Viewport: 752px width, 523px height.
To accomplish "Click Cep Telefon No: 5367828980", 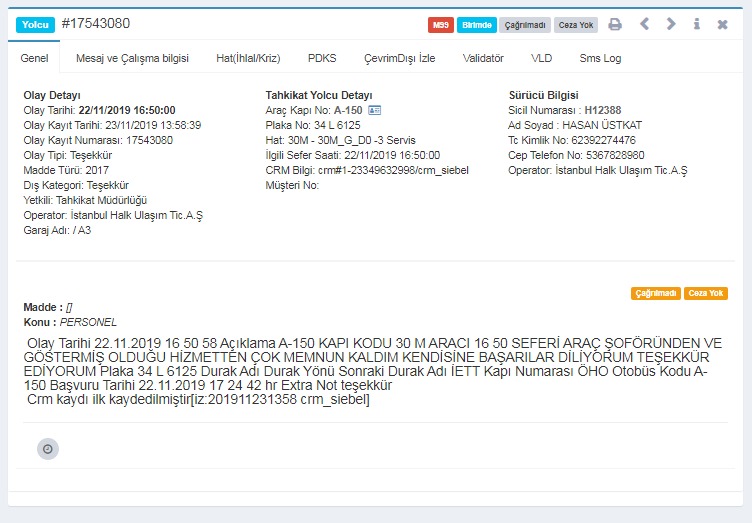I will (x=576, y=155).
